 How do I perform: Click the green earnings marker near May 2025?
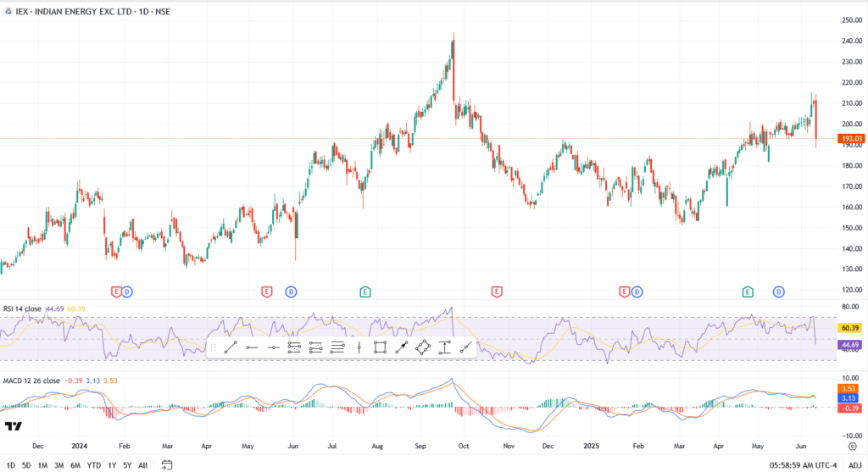tap(748, 292)
